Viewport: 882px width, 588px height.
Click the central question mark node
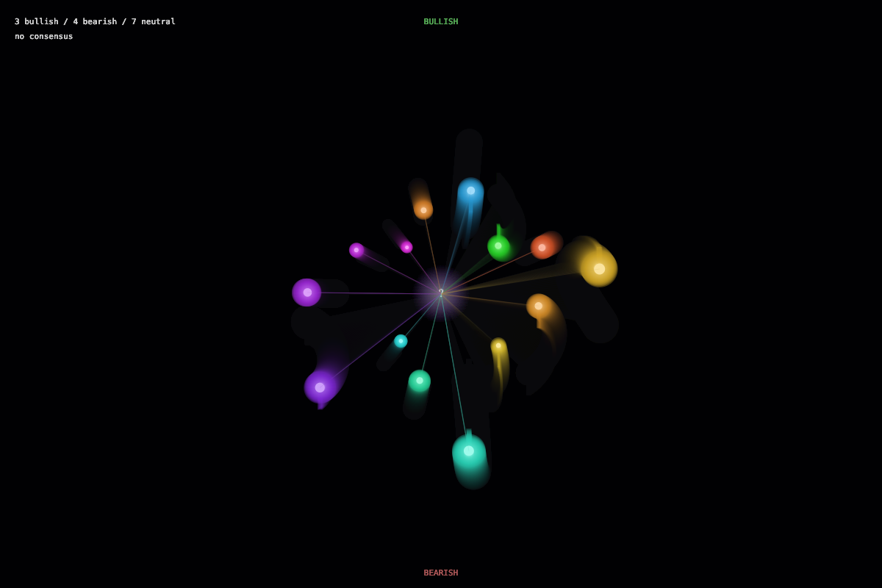pyautogui.click(x=441, y=293)
